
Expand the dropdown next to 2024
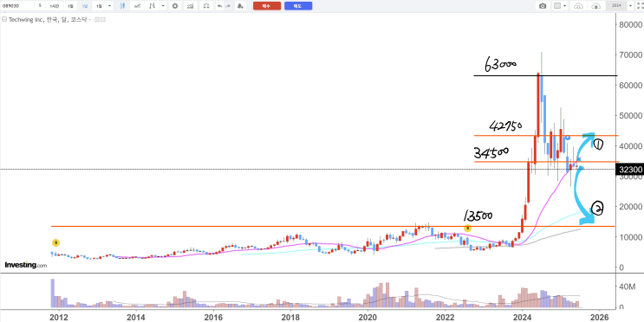pos(630,6)
